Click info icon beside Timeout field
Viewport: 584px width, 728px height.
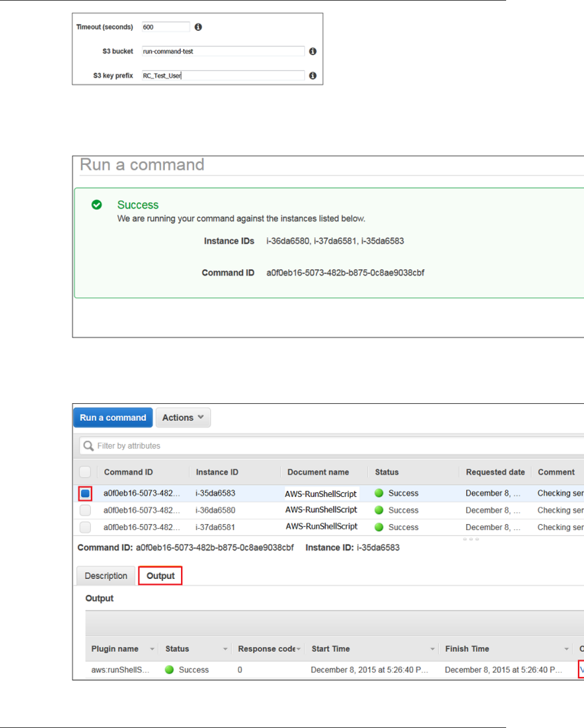tap(198, 27)
